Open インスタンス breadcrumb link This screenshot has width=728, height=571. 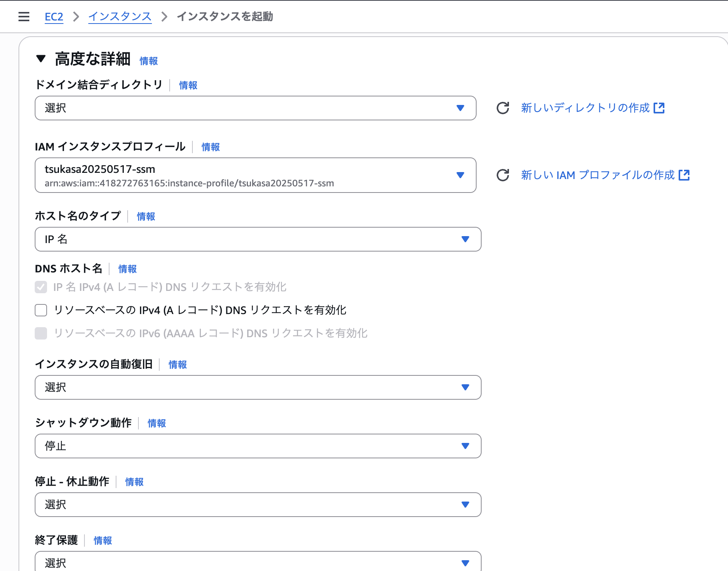point(120,16)
